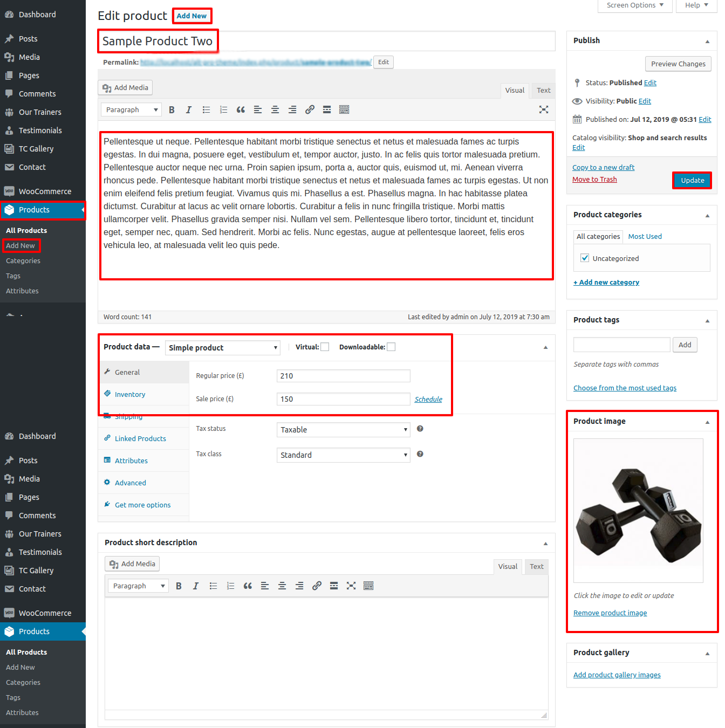Switch main editor to Text tab

[543, 91]
